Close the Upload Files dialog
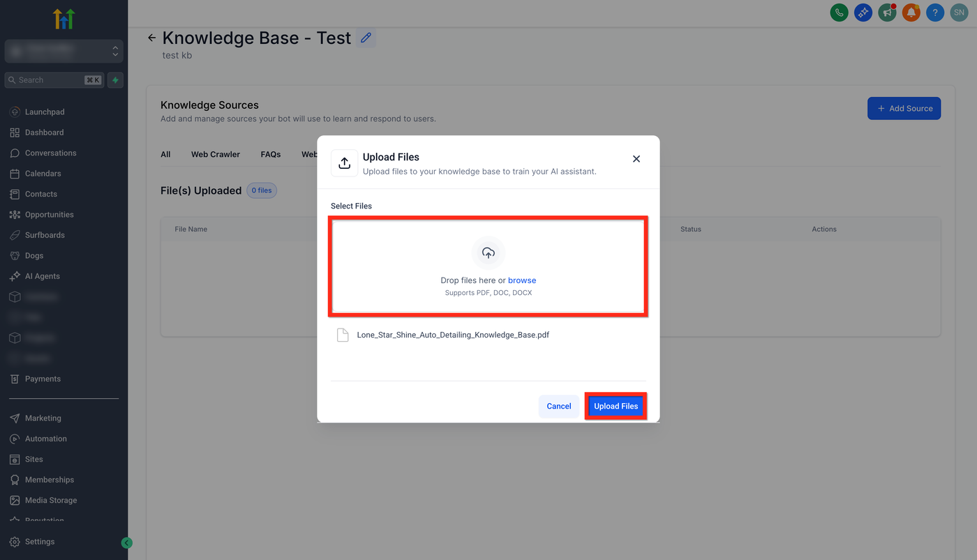 (636, 159)
